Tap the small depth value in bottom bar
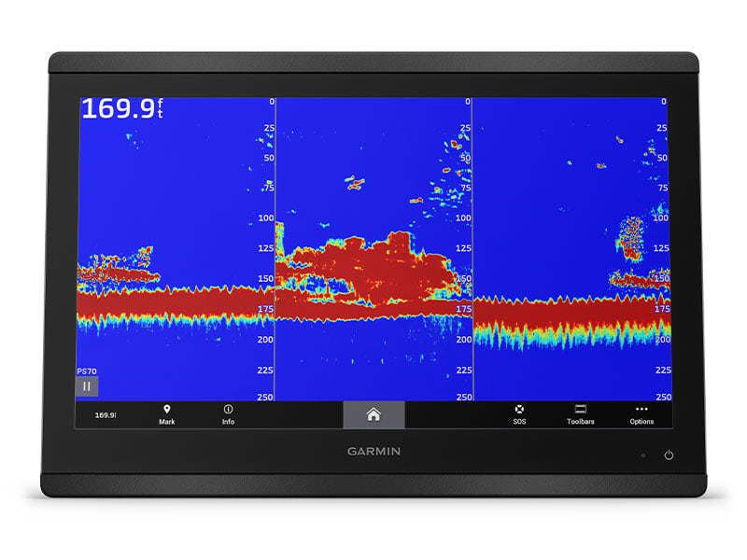 click(x=106, y=415)
